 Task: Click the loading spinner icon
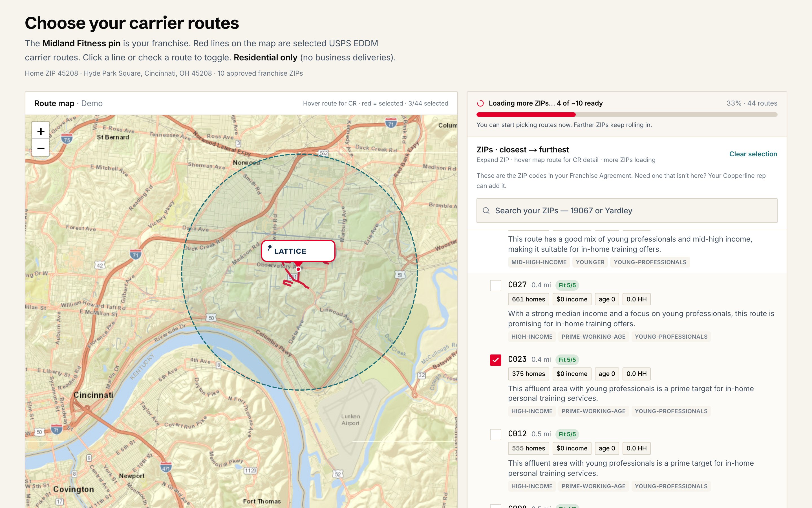(x=480, y=103)
